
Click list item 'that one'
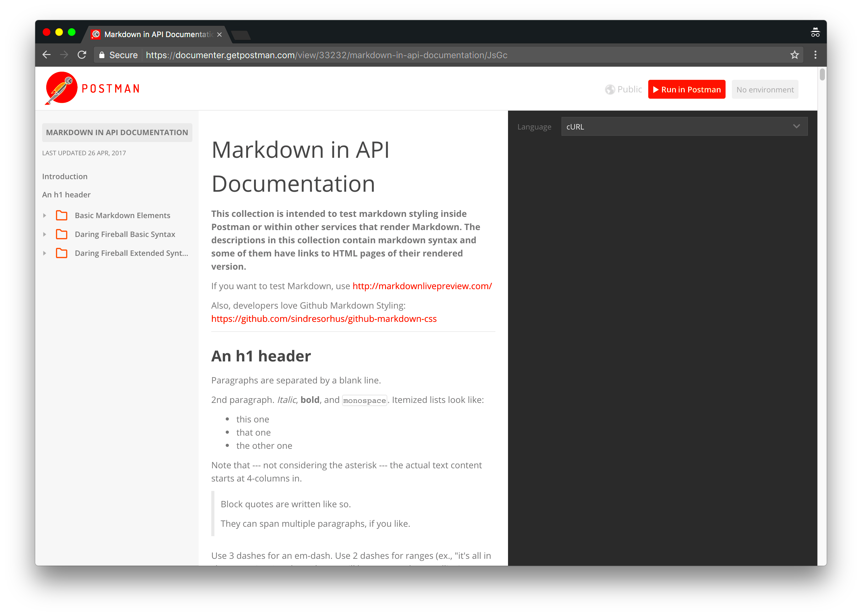coord(253,432)
